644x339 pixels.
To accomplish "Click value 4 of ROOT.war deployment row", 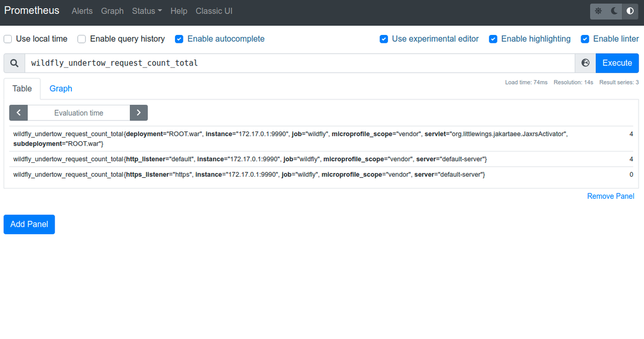I will [631, 133].
